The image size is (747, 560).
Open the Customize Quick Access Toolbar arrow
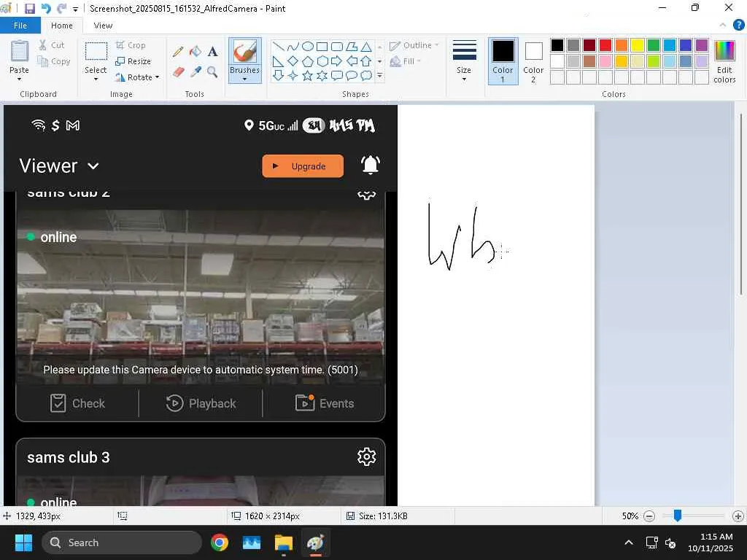point(75,9)
